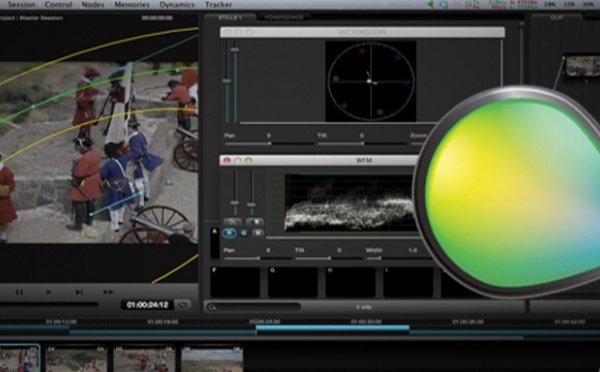Image resolution: width=600 pixels, height=372 pixels.
Task: Play the clip forward
Action: (48, 292)
